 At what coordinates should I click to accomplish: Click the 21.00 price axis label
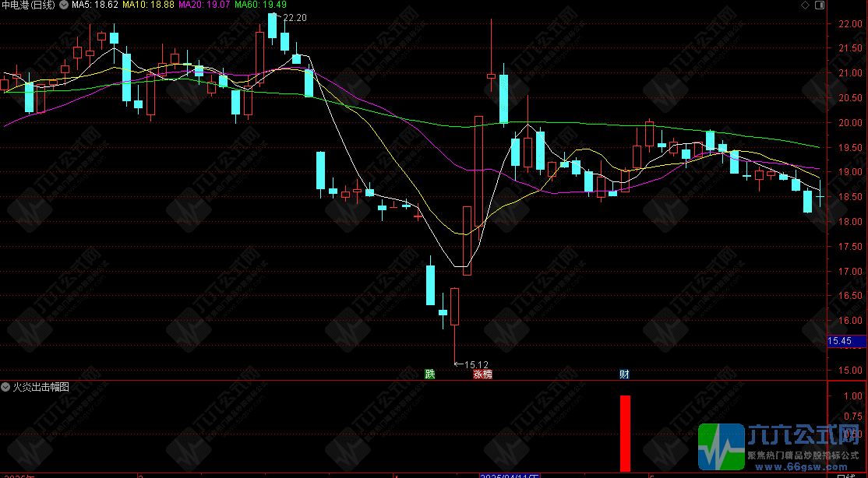[849, 73]
